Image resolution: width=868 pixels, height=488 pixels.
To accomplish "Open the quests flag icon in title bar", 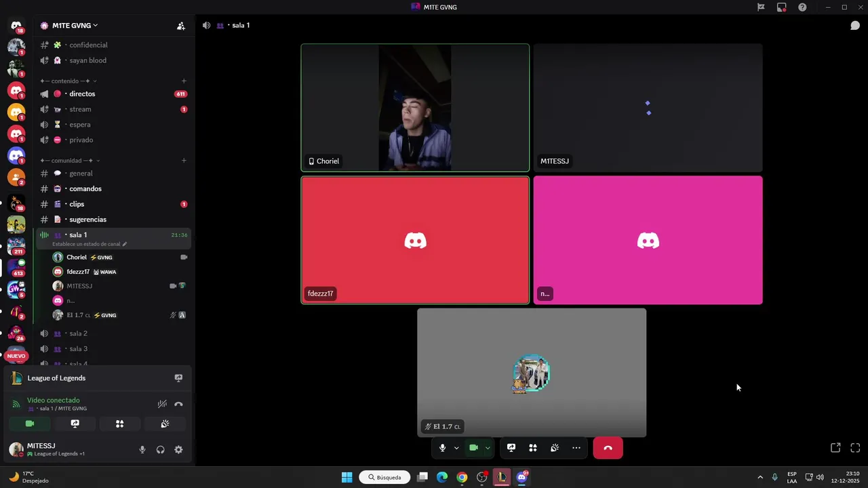I will click(761, 7).
